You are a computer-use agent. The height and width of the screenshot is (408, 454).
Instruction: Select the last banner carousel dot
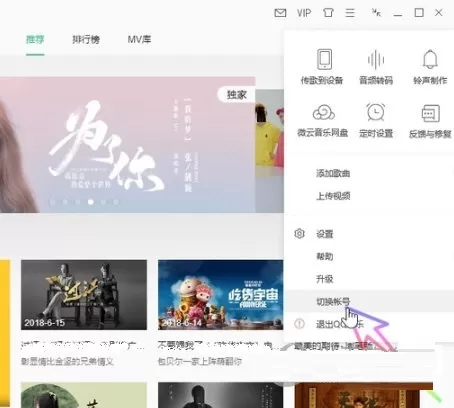(x=116, y=202)
